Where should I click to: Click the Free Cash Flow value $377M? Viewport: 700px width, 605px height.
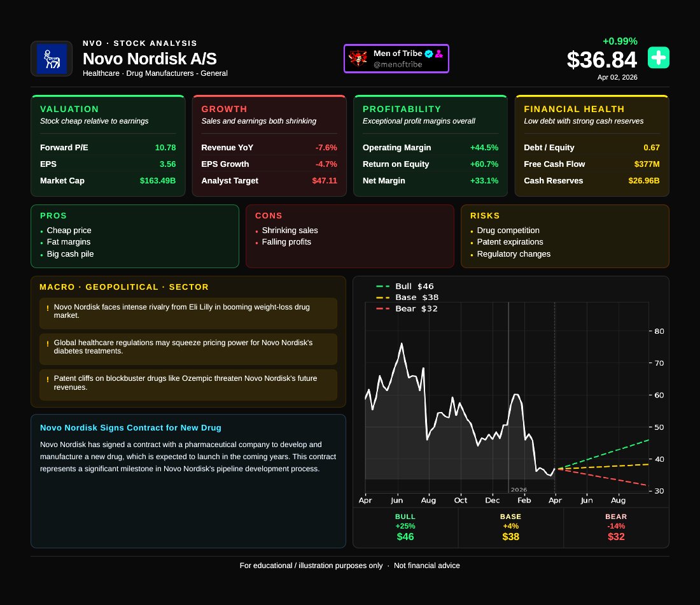tap(647, 164)
